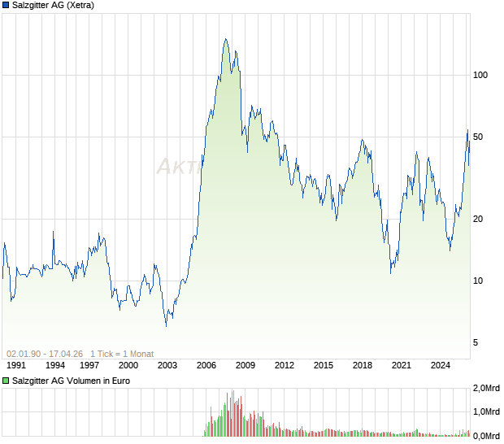The height and width of the screenshot is (444, 504).
Task: Click the 20 price axis label
Action: [x=478, y=220]
